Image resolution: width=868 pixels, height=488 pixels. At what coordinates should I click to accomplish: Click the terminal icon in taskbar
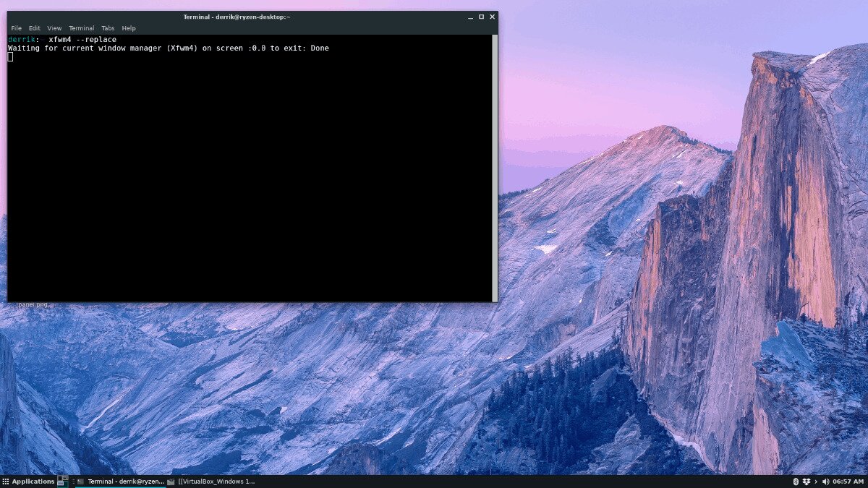(x=80, y=481)
